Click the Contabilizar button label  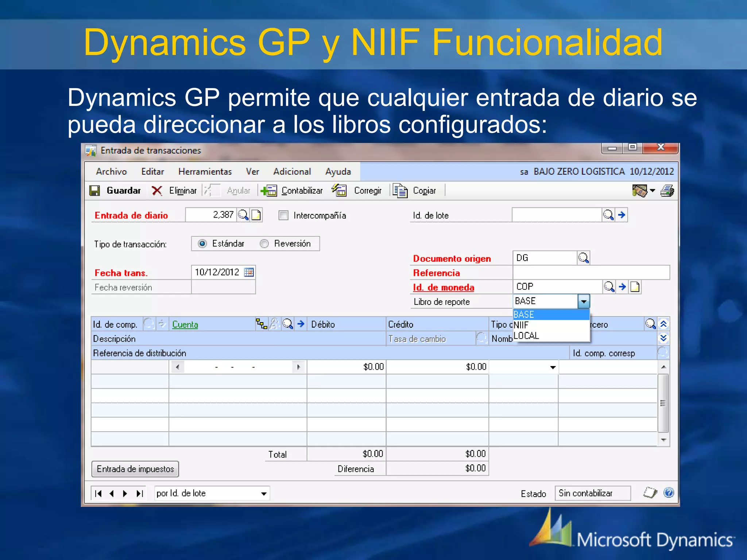pyautogui.click(x=302, y=191)
